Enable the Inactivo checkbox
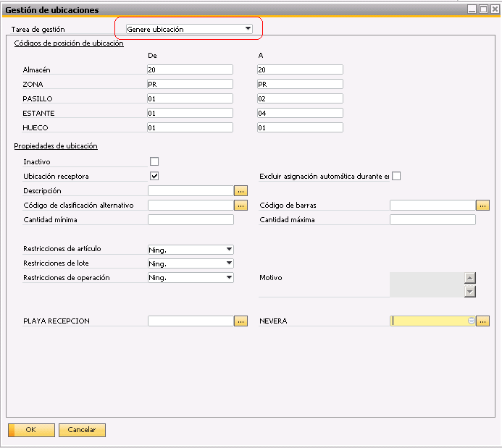This screenshot has width=502, height=448. tap(154, 161)
